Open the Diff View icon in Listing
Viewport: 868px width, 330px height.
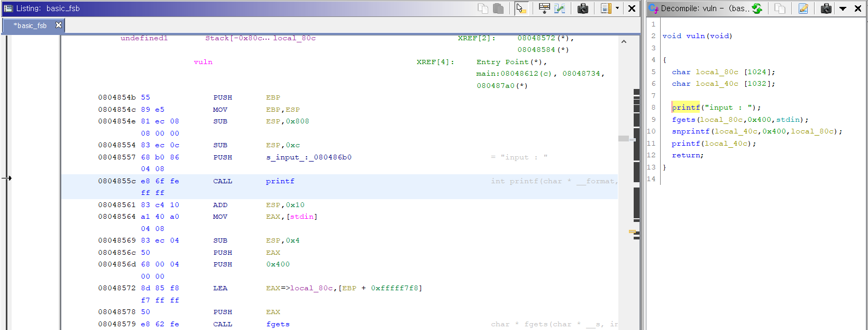(560, 8)
